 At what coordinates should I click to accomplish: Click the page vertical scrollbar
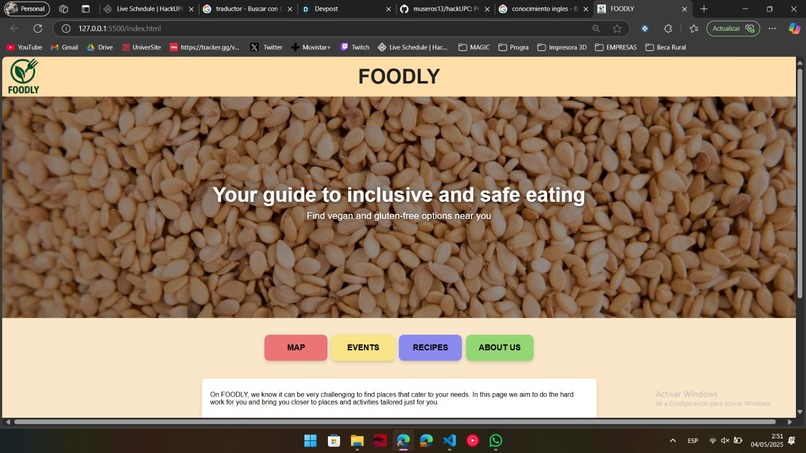pyautogui.click(x=799, y=183)
